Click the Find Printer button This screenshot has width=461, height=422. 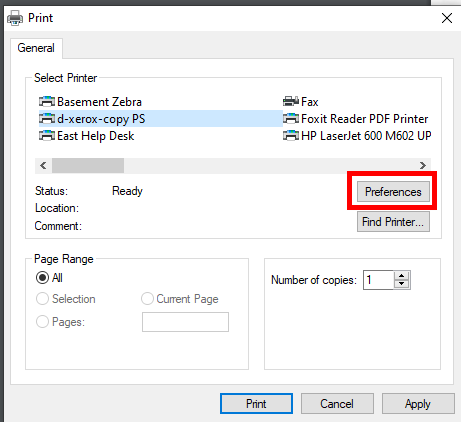tap(393, 222)
